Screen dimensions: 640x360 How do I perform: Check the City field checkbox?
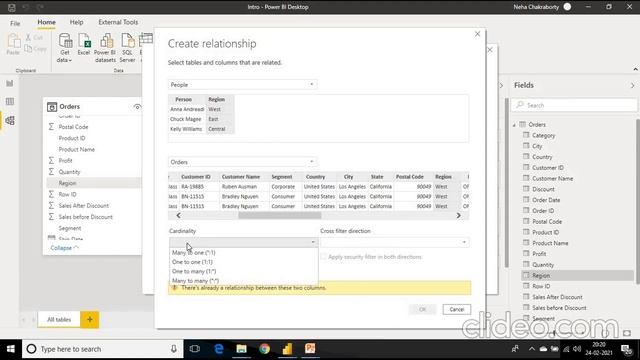(526, 146)
